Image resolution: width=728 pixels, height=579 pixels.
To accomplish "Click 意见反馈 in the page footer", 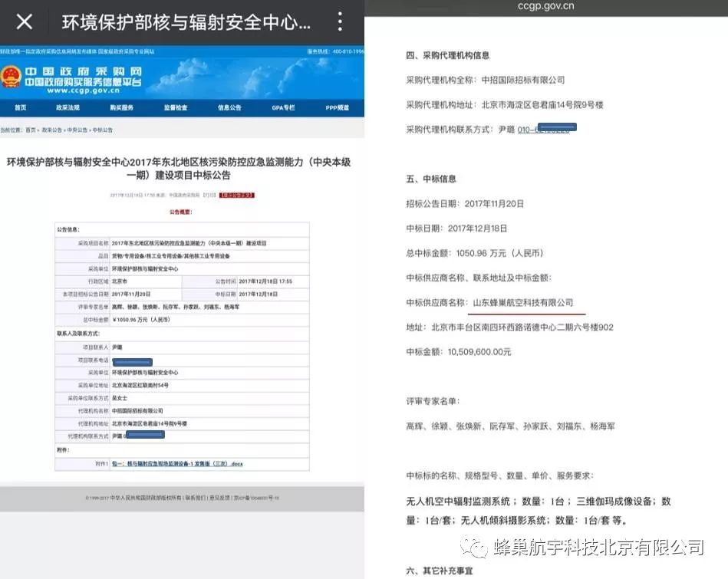I will point(220,498).
